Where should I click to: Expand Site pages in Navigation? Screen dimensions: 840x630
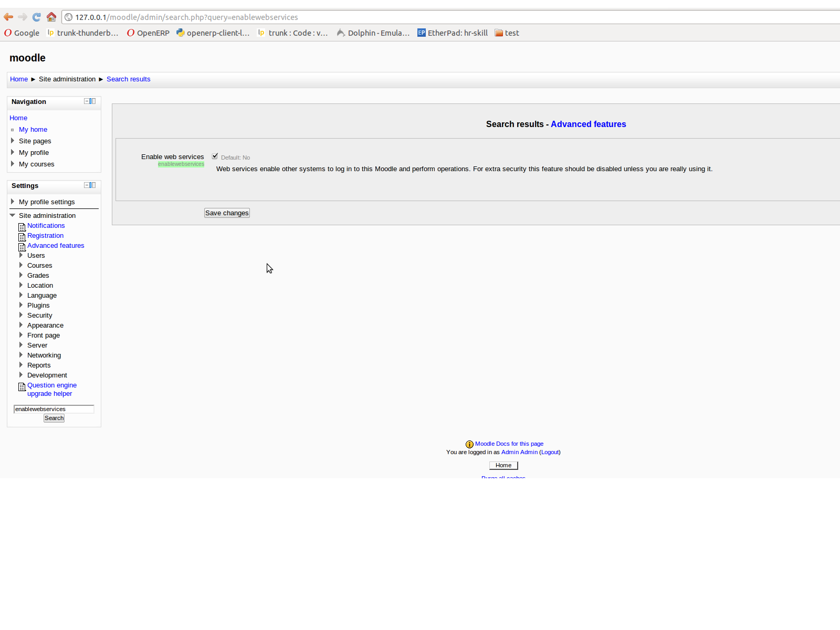pos(13,141)
